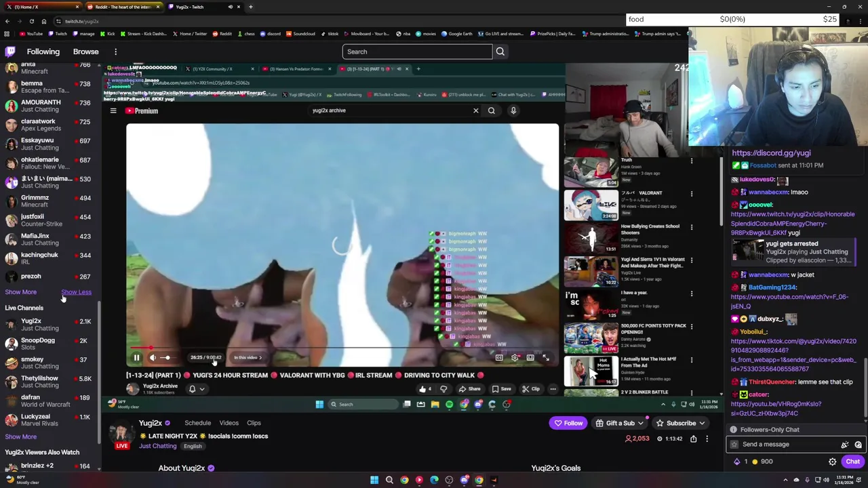Viewport: 868px width, 488px height.
Task: Click the Followers-Only Chat info icon
Action: point(734,430)
